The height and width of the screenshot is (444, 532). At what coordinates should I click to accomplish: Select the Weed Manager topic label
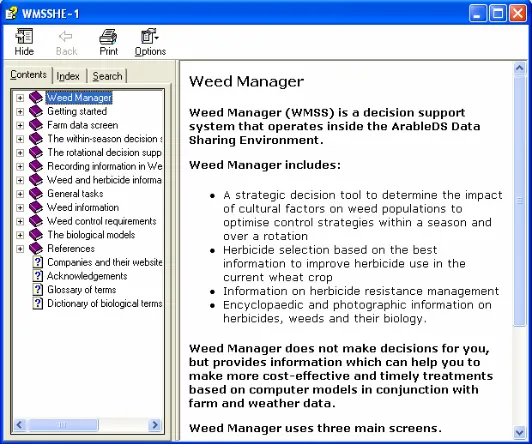pos(79,98)
